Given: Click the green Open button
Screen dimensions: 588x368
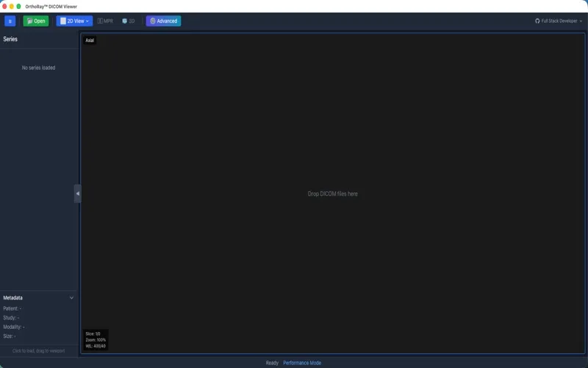Looking at the screenshot, I should [x=35, y=21].
